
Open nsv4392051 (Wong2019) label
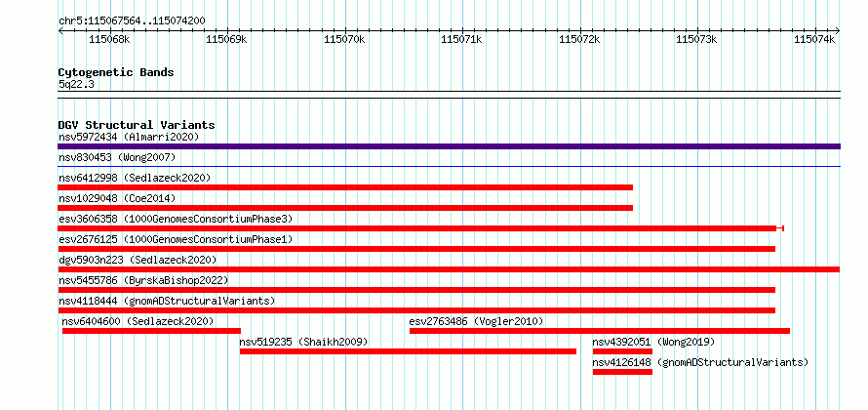point(653,342)
